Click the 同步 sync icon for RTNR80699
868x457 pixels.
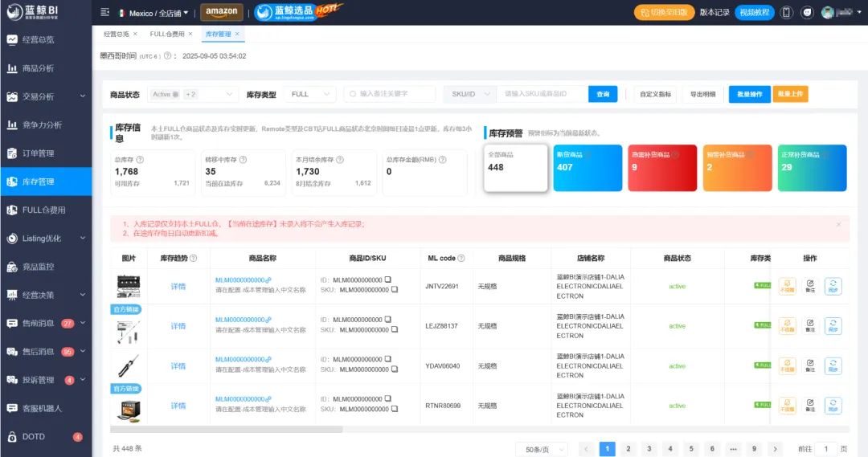coord(833,406)
